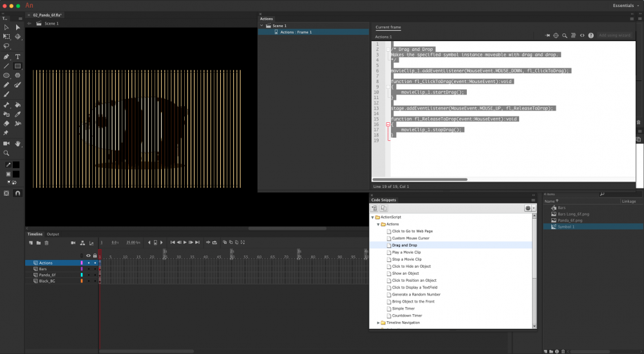This screenshot has width=644, height=354.
Task: Switch to the Output tab
Action: pyautogui.click(x=53, y=234)
